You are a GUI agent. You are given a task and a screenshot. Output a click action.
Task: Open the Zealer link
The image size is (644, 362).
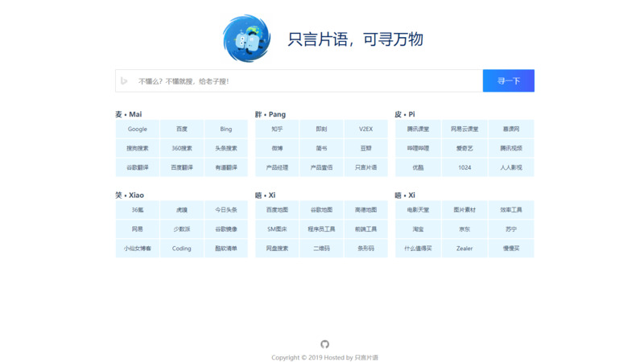tap(464, 249)
